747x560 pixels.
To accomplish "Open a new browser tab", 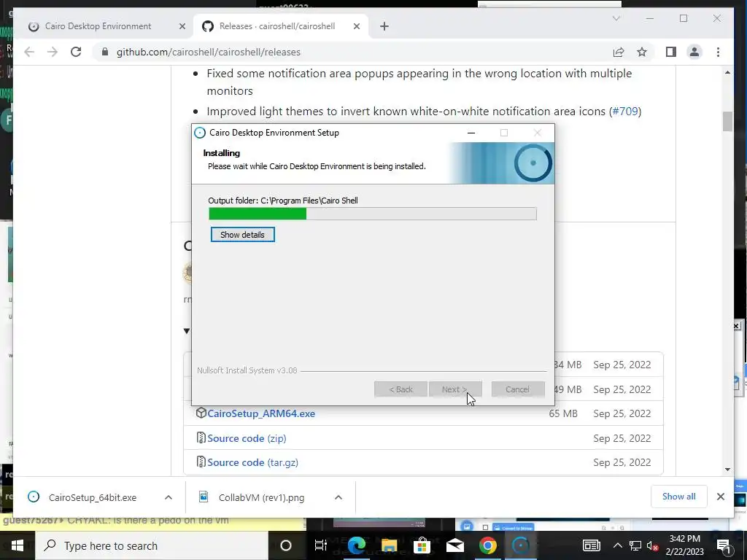I will coord(384,27).
